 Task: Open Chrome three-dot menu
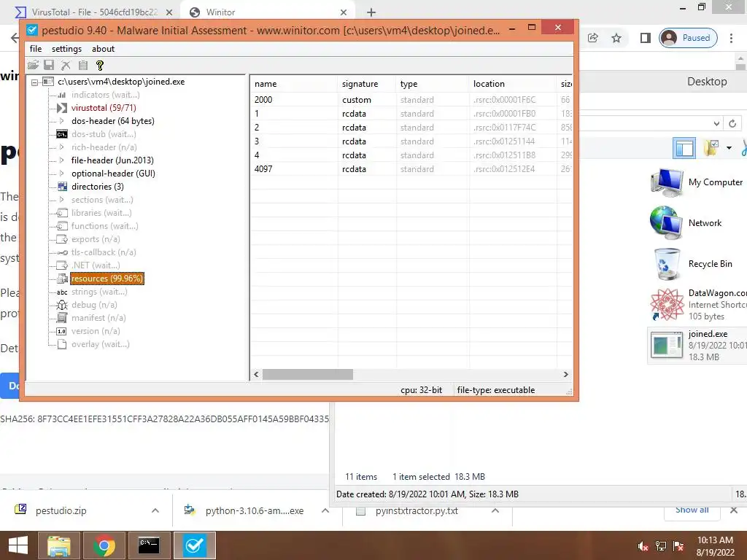[x=731, y=38]
